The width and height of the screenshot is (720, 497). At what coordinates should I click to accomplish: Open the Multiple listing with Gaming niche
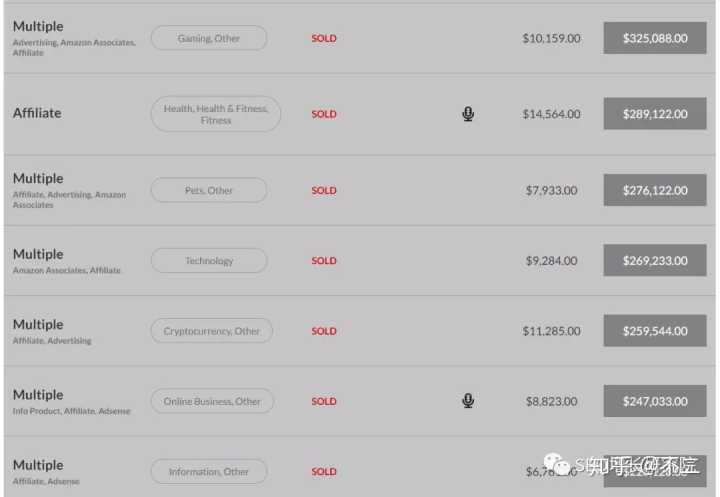point(38,27)
